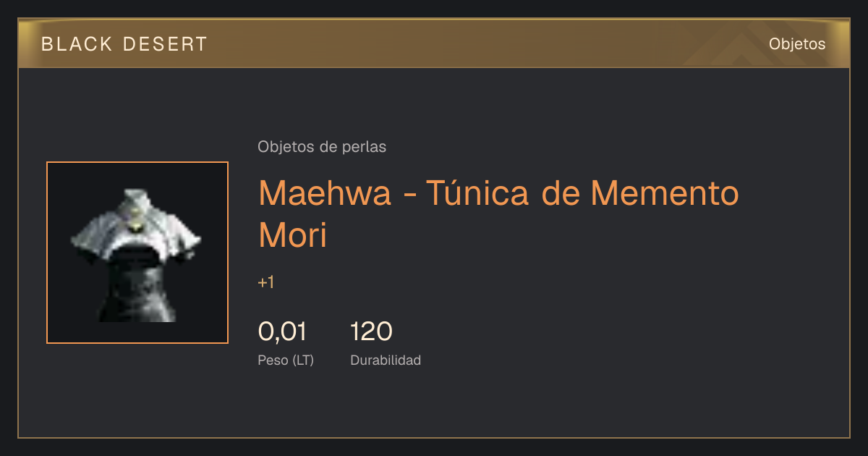Select the Objetos de perlas category label

tap(322, 147)
